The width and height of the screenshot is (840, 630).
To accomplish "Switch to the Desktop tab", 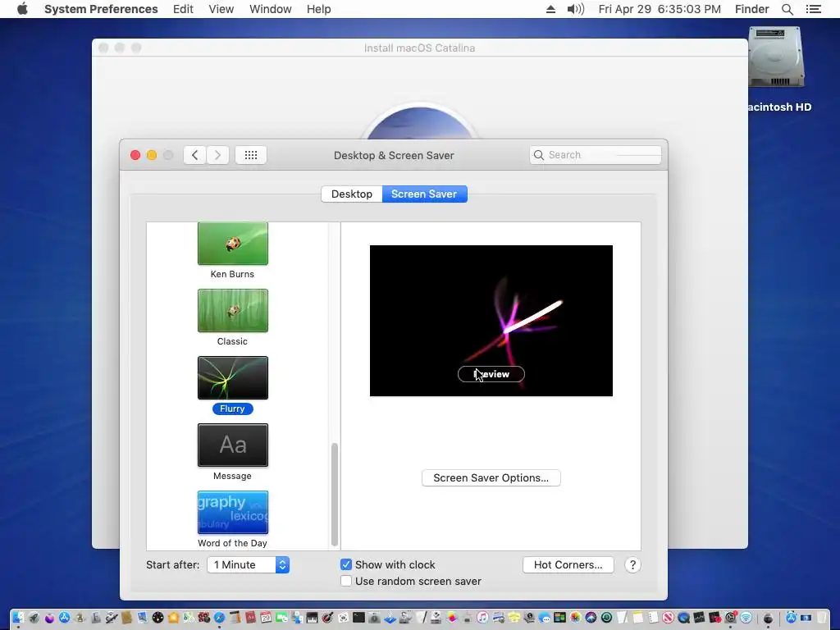I will click(351, 194).
